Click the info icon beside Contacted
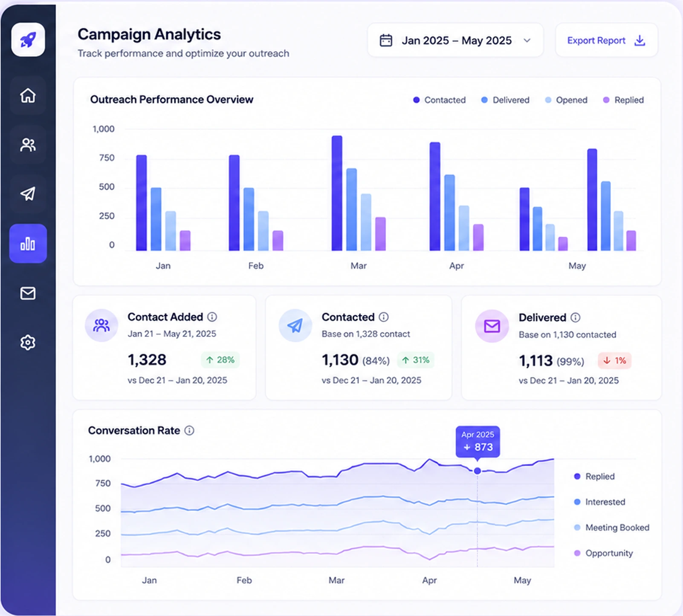This screenshot has width=683, height=616. pos(384,317)
